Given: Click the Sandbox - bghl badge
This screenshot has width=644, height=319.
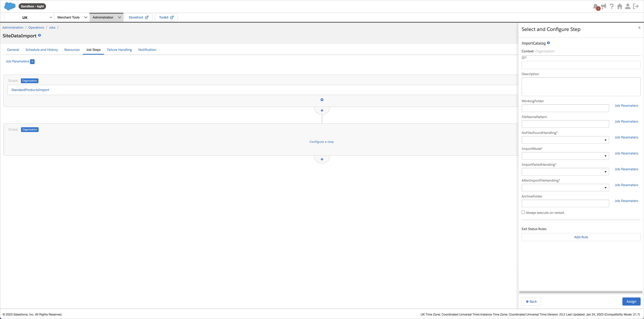Looking at the screenshot, I should 32,6.
